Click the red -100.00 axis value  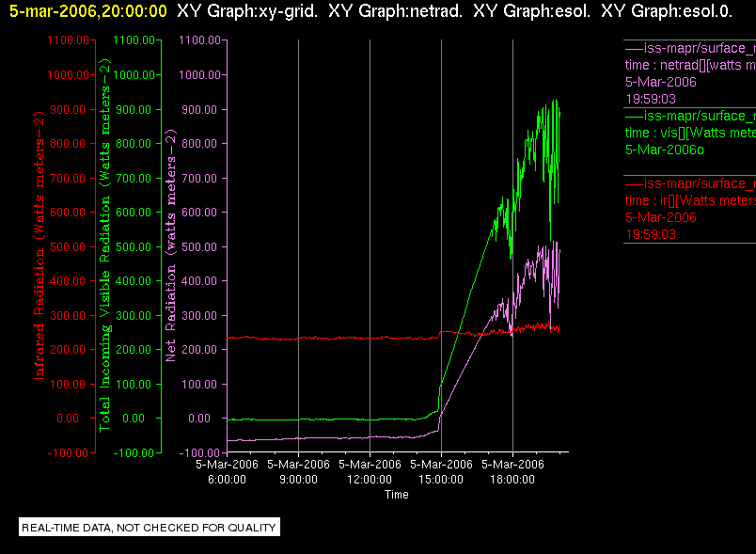[68, 452]
